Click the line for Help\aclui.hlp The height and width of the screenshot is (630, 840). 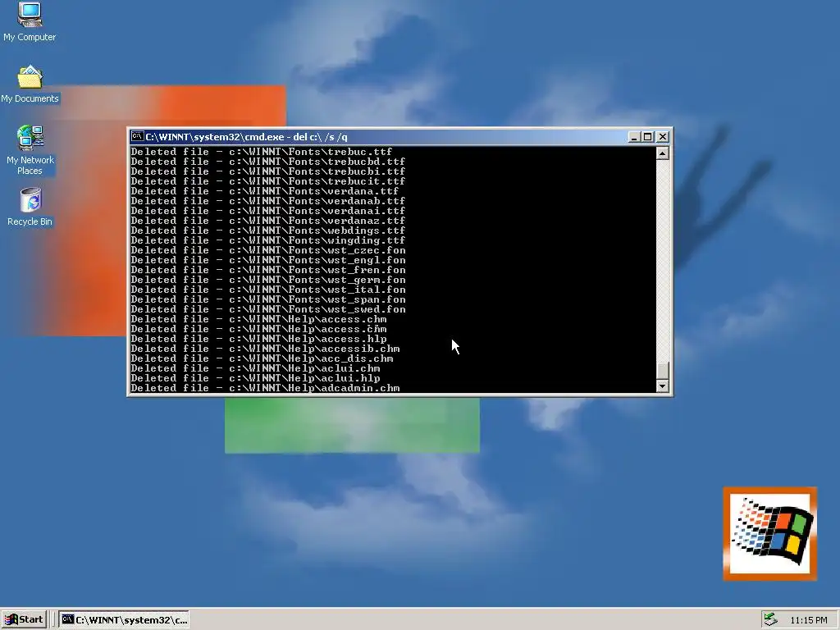255,378
